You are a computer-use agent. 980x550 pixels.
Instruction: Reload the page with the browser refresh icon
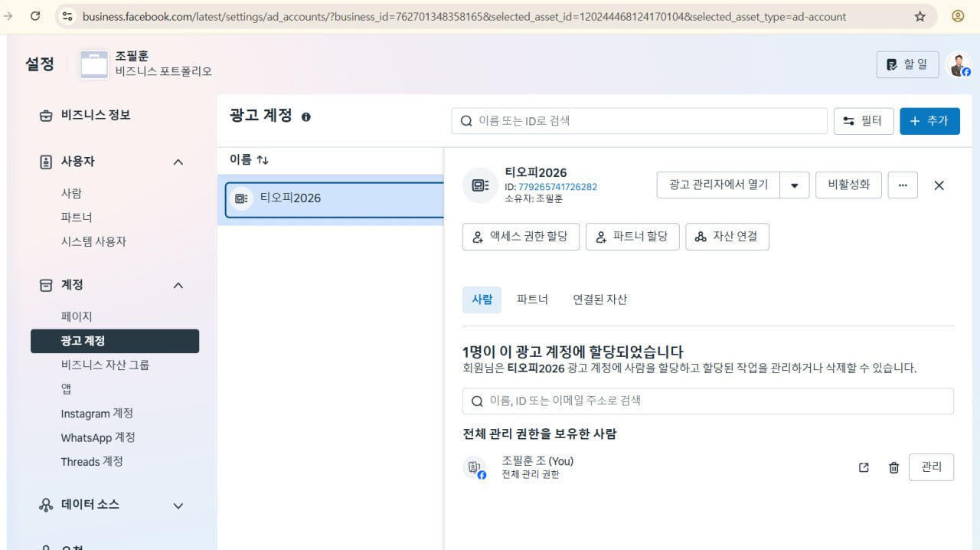35,16
